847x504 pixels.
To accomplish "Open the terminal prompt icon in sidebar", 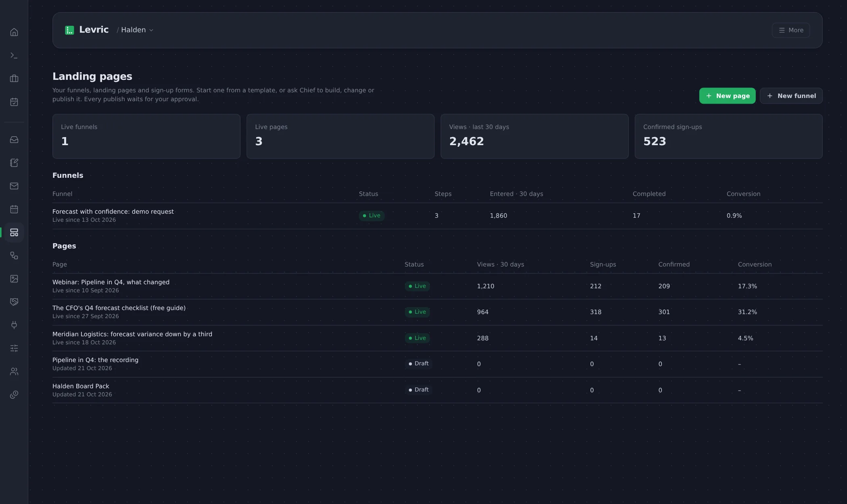I will (x=14, y=55).
